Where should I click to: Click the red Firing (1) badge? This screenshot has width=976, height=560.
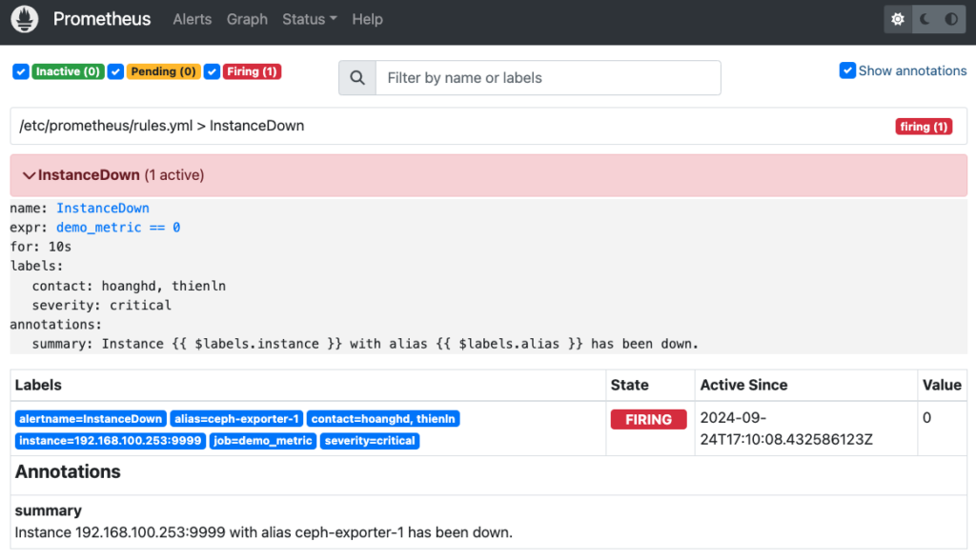tap(252, 71)
